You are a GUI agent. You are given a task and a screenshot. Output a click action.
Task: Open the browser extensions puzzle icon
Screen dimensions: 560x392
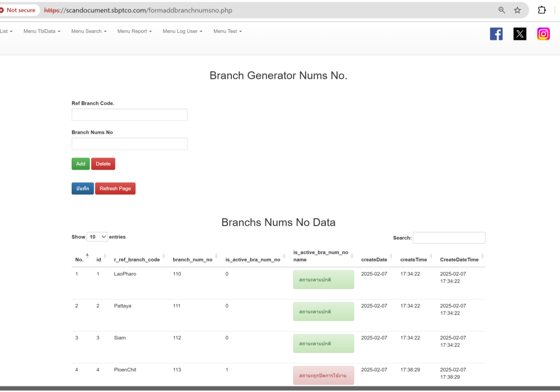click(x=542, y=10)
